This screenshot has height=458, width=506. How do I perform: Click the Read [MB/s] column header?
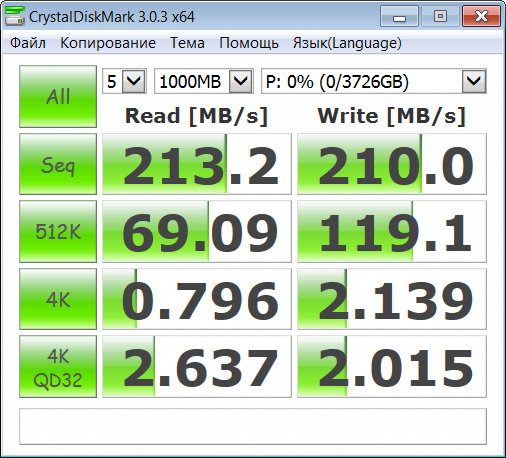(x=197, y=116)
